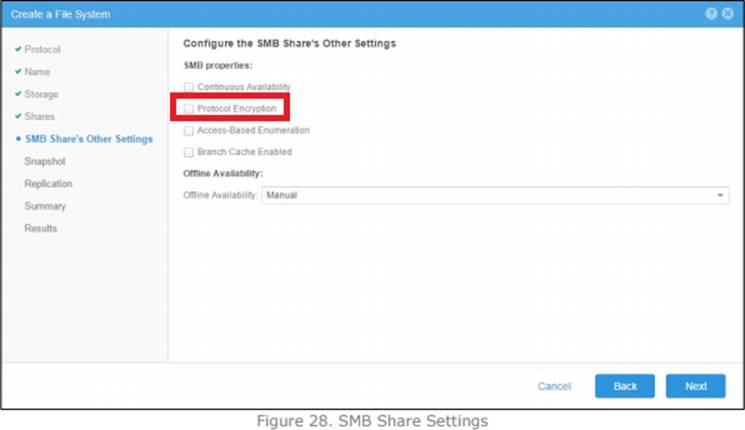Open the Results step

41,228
